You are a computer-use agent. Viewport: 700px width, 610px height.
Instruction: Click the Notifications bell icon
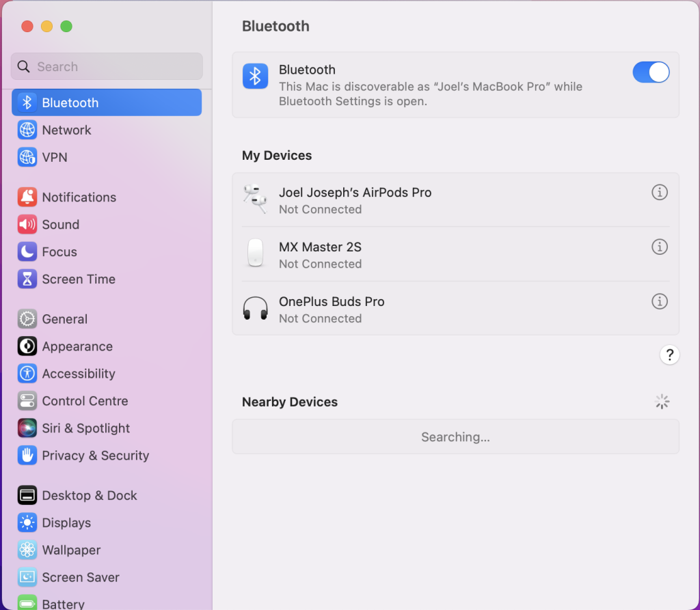click(x=27, y=197)
